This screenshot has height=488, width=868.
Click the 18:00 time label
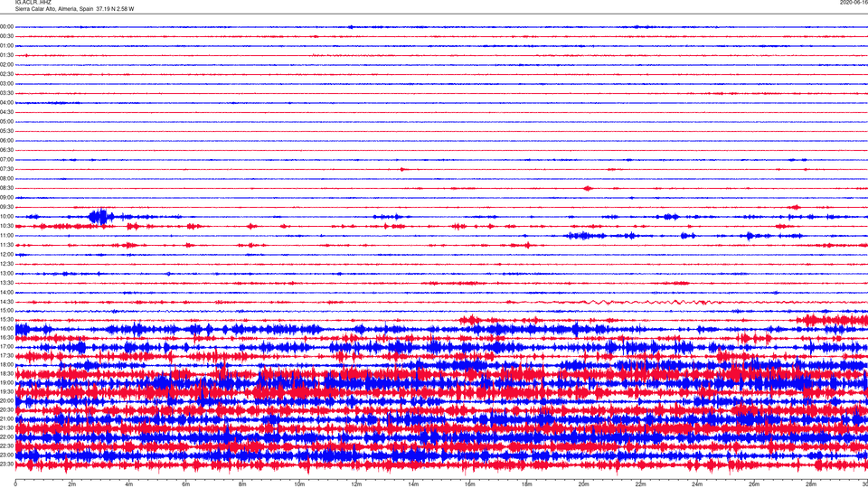(x=6, y=365)
